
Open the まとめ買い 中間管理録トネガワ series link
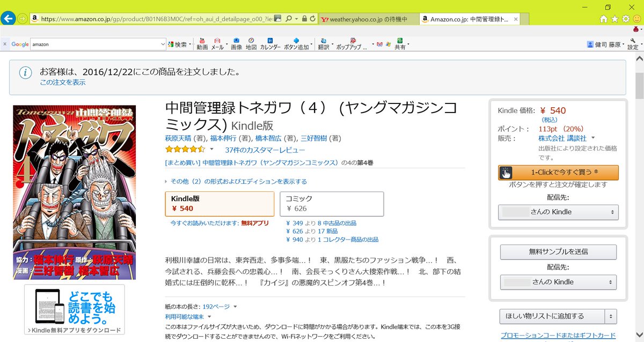(x=252, y=162)
